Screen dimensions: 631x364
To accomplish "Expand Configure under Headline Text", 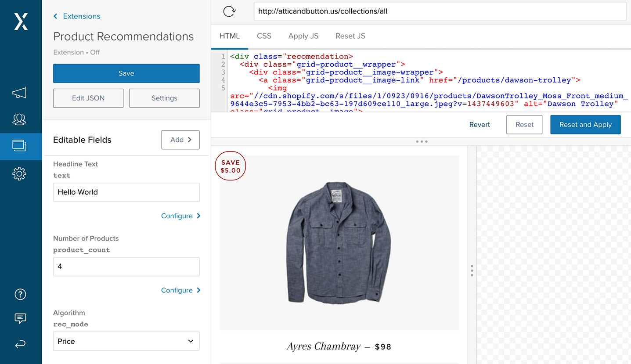I will pyautogui.click(x=180, y=216).
